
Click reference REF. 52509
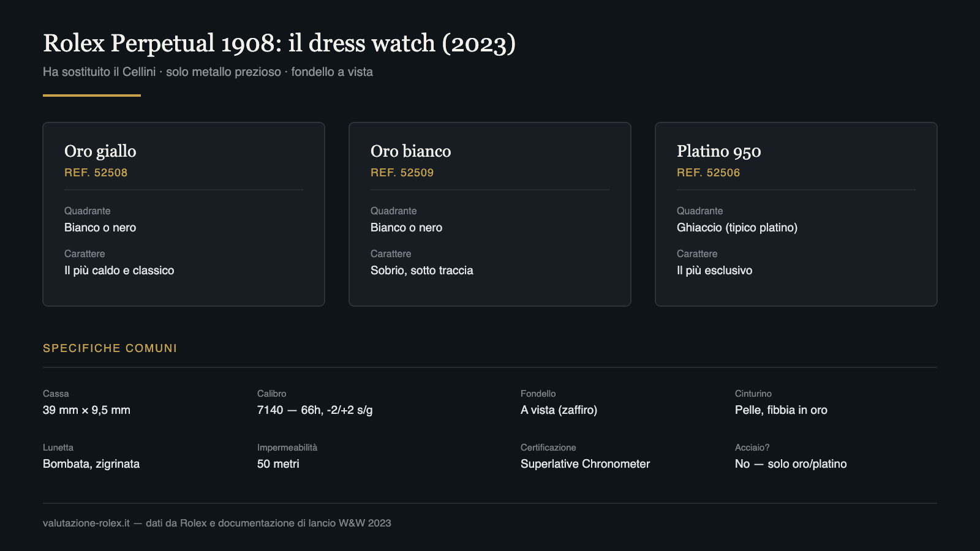tap(402, 173)
